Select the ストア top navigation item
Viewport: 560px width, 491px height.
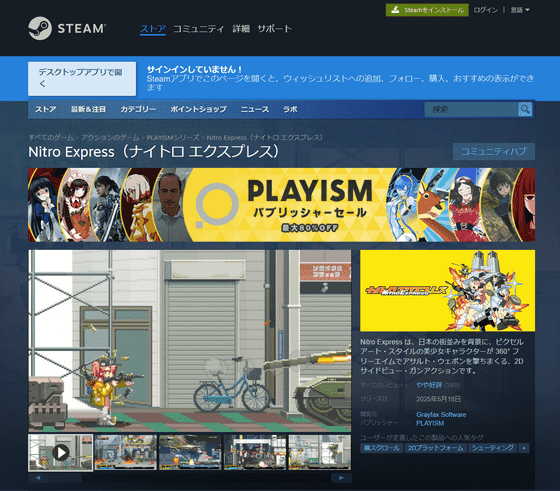(x=153, y=29)
